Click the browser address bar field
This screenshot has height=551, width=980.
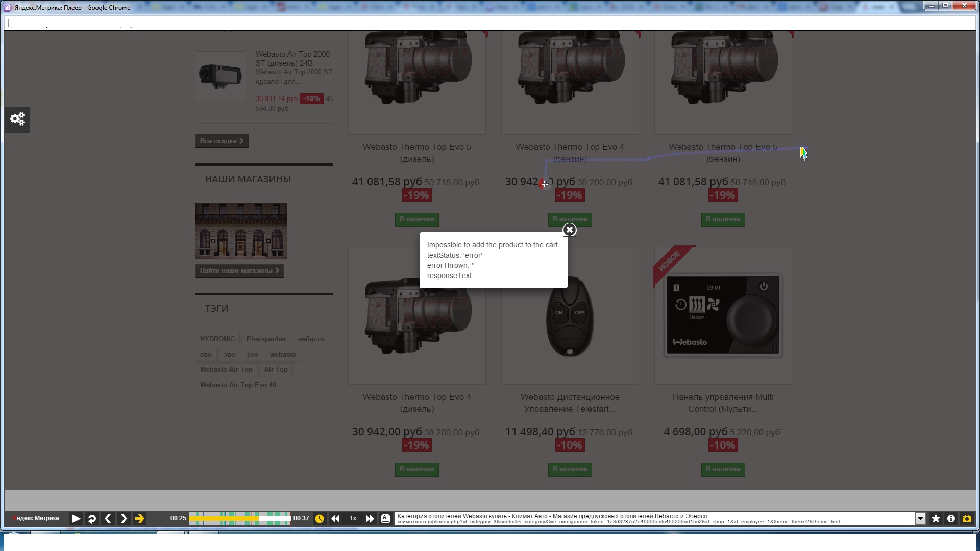490,23
